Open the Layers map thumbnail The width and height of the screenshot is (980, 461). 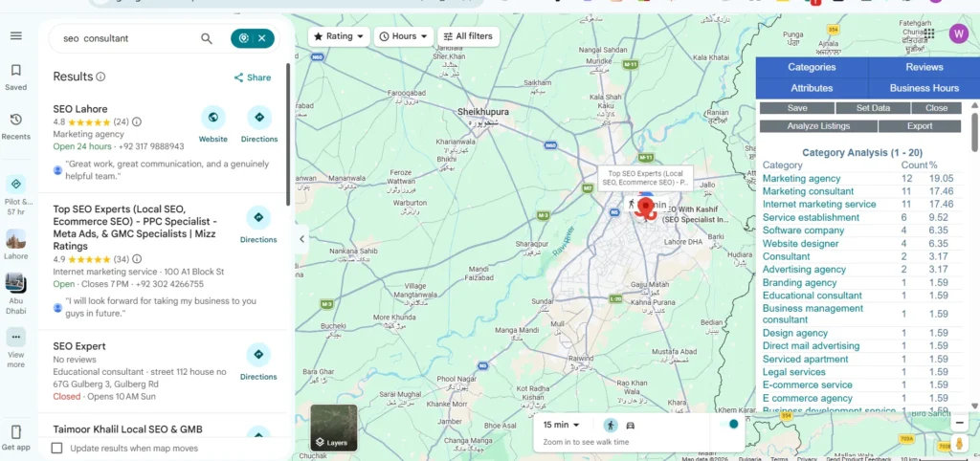[x=334, y=428]
